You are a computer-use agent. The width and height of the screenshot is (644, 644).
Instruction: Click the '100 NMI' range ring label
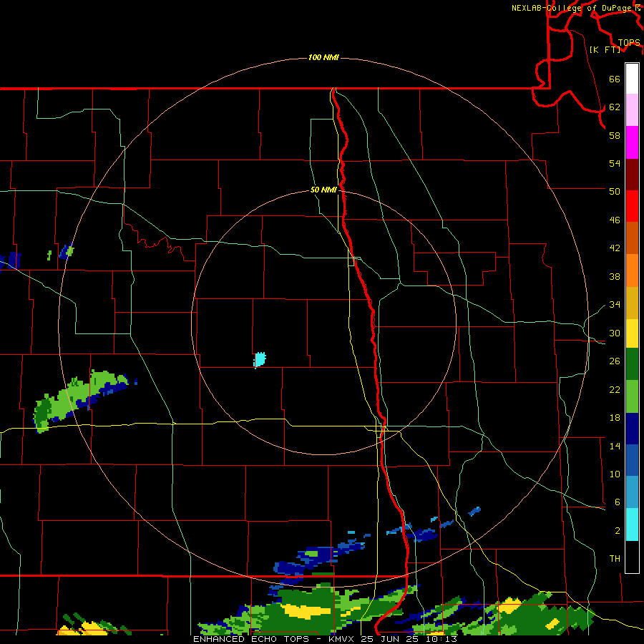323,57
